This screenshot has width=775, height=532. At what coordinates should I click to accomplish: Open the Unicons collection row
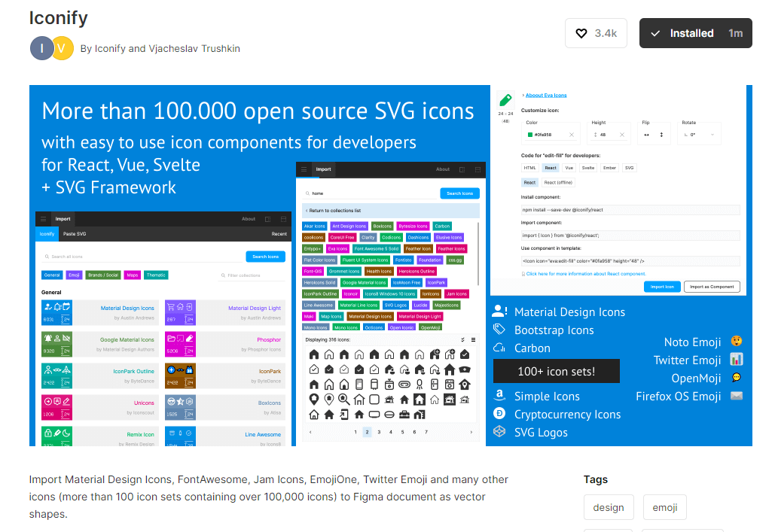tap(100, 408)
